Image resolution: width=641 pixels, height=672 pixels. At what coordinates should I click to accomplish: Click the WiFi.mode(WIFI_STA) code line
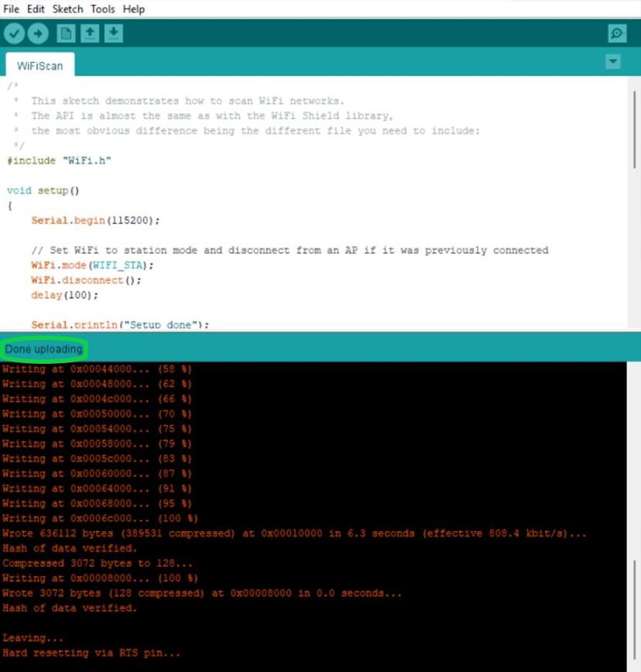(x=92, y=265)
